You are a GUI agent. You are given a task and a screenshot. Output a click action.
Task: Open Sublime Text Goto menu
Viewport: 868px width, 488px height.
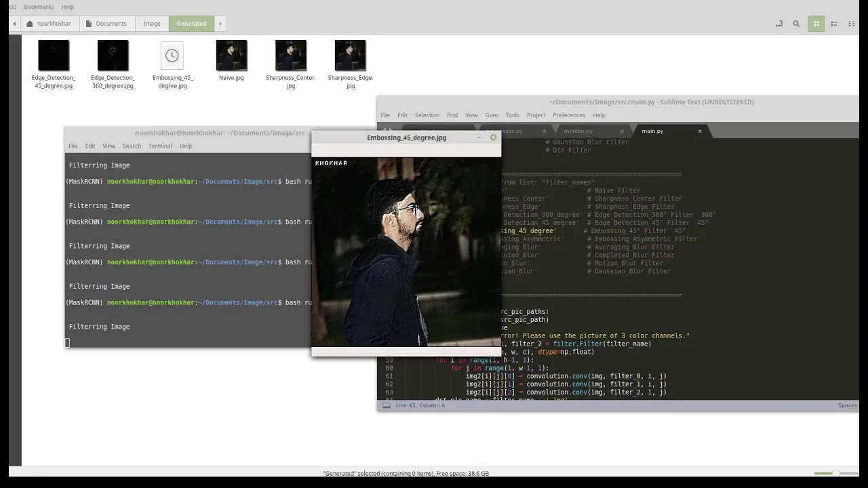492,115
